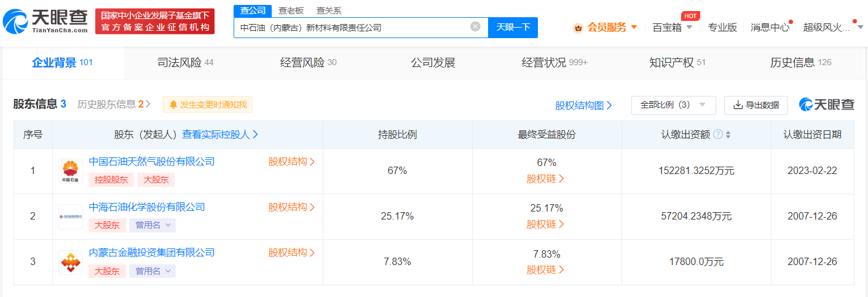
Task: Open the 超级风火... user account
Action: click(x=833, y=27)
